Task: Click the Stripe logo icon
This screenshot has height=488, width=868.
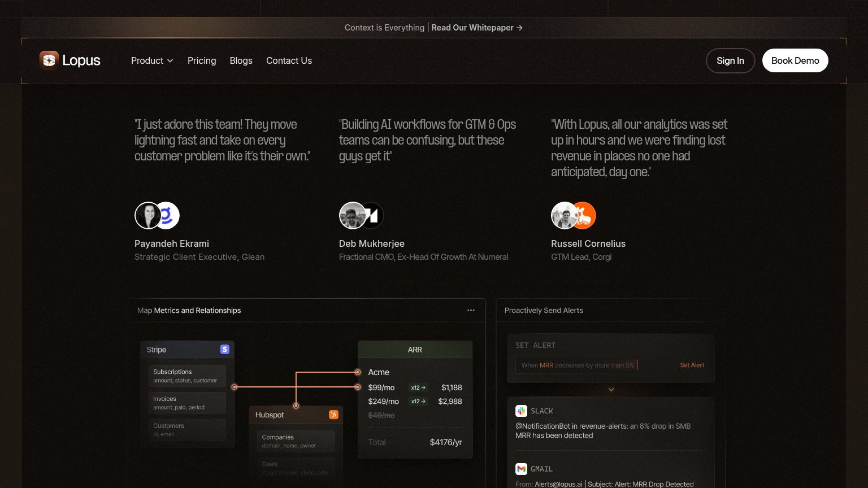Action: 224,350
